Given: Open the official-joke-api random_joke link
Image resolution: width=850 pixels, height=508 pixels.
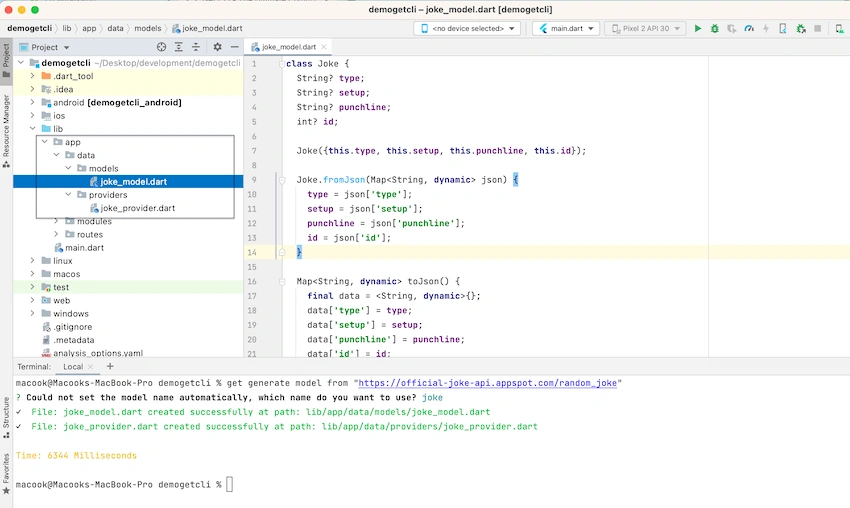Looking at the screenshot, I should (x=487, y=383).
